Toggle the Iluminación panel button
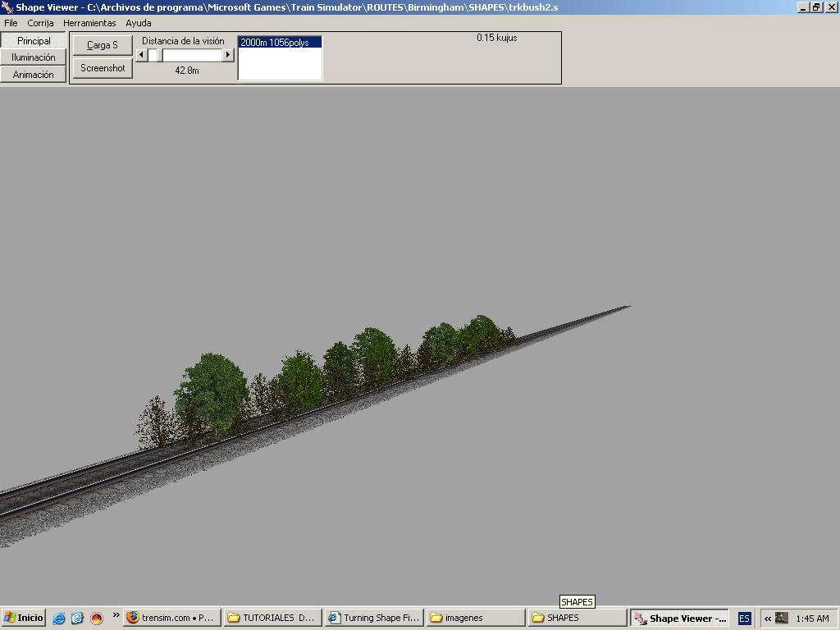 click(34, 57)
